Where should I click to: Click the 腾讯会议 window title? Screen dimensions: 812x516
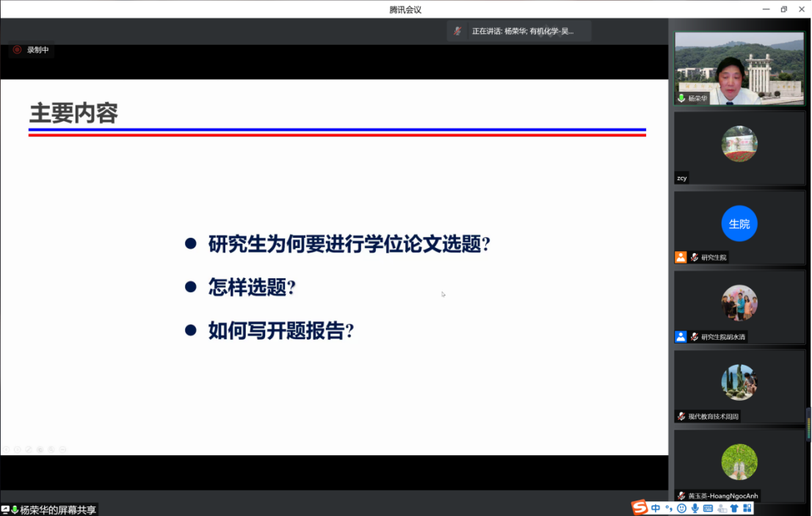click(x=405, y=10)
